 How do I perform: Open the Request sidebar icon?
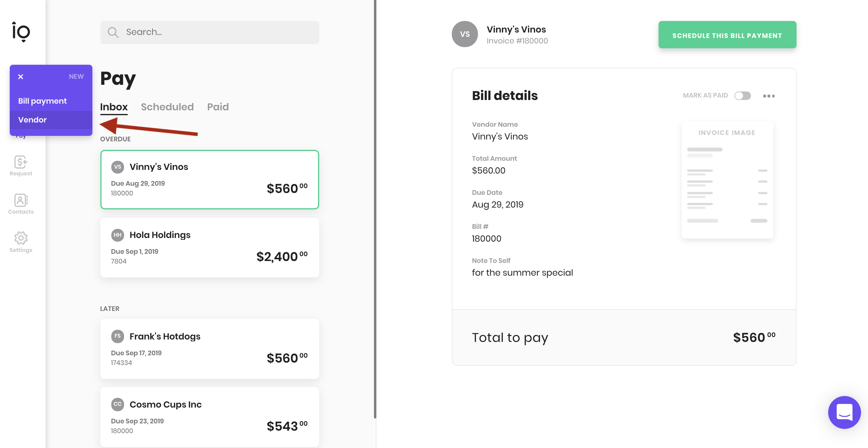21,166
